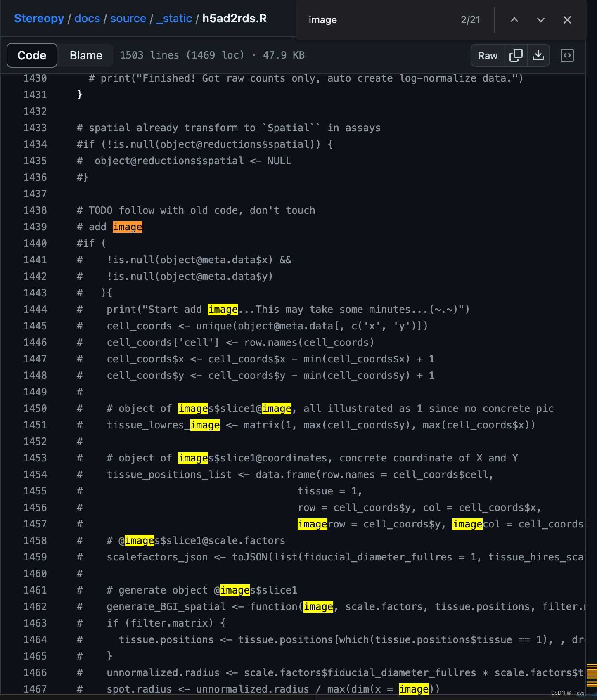Click highlighted 'image' in line 1444 print statement

pos(223,310)
